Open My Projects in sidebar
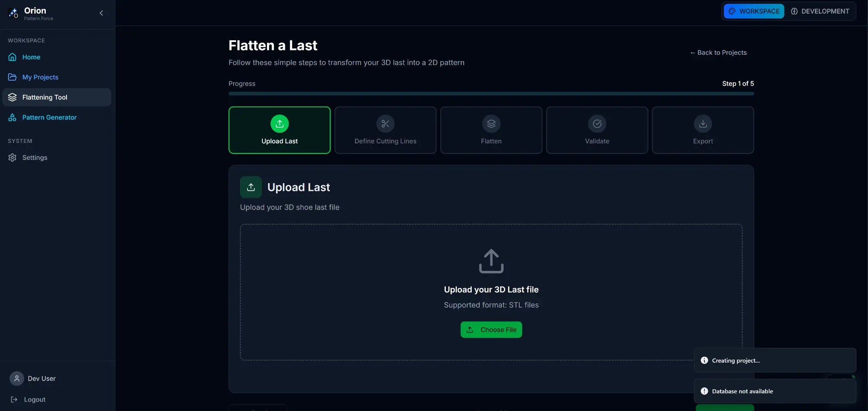868x411 pixels. click(x=40, y=77)
